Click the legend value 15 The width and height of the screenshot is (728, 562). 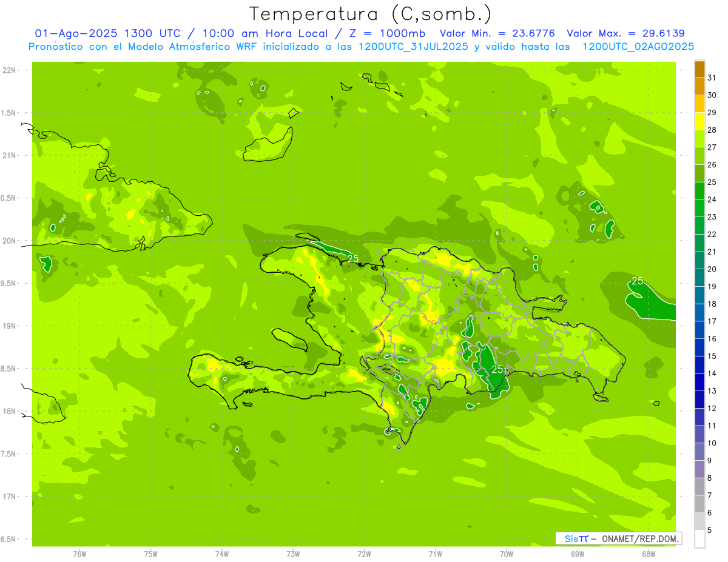(x=712, y=356)
